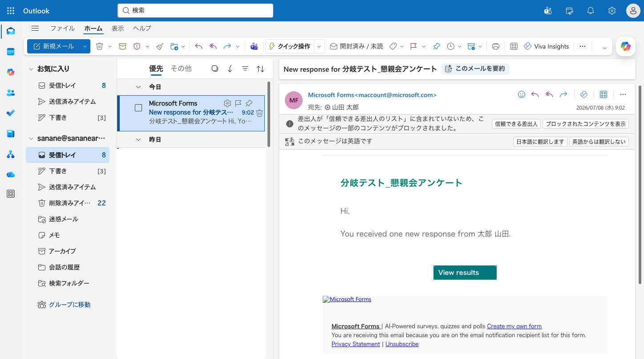Open OneDrive cloud icon in left rail
The image size is (644, 359).
point(11,175)
